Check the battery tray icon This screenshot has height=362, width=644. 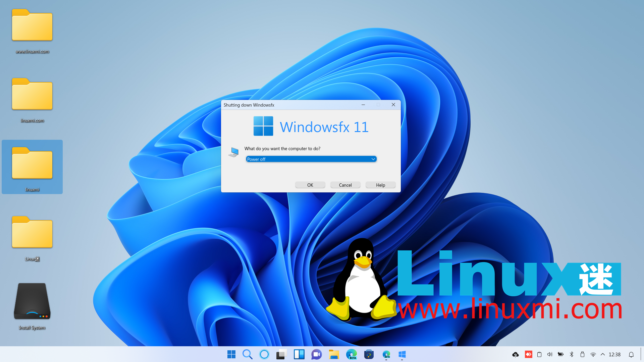pyautogui.click(x=560, y=354)
